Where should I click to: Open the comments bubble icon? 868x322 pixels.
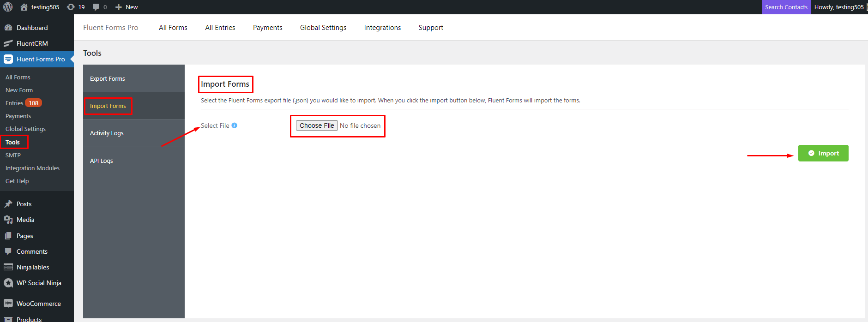pos(96,7)
